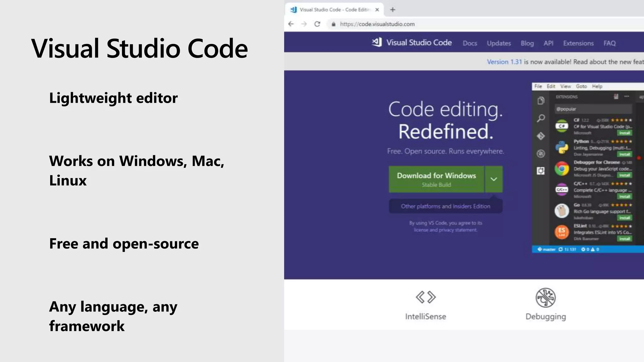The height and width of the screenshot is (362, 644).
Task: Reload the page with the refresh icon
Action: [317, 24]
